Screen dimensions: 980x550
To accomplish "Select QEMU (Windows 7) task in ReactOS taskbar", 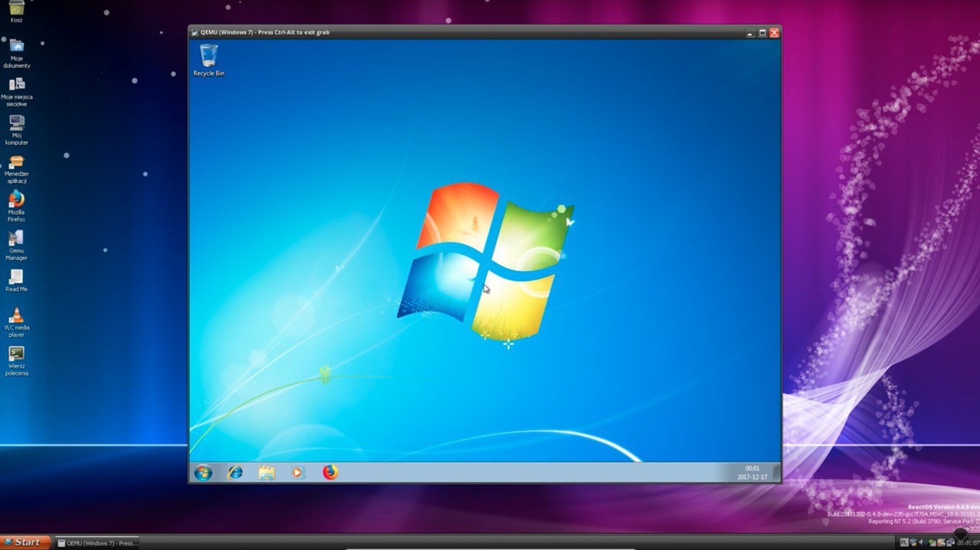I will click(97, 543).
